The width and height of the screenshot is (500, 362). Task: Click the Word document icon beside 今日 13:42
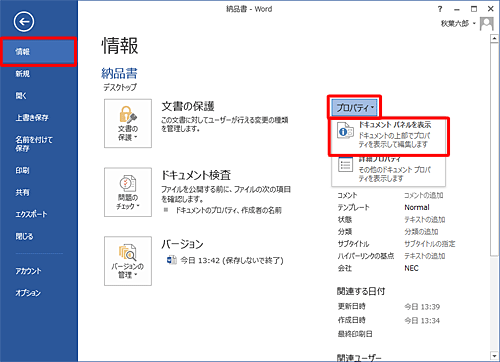(172, 260)
